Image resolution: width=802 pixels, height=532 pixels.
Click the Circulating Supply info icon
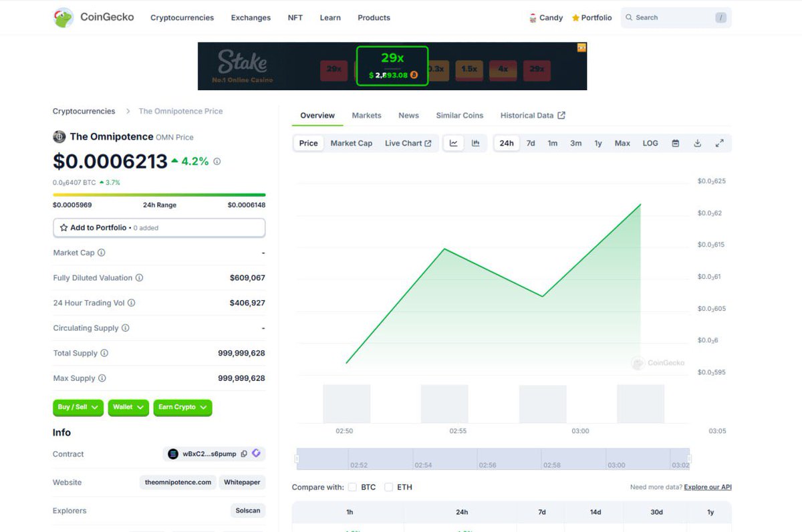(126, 328)
